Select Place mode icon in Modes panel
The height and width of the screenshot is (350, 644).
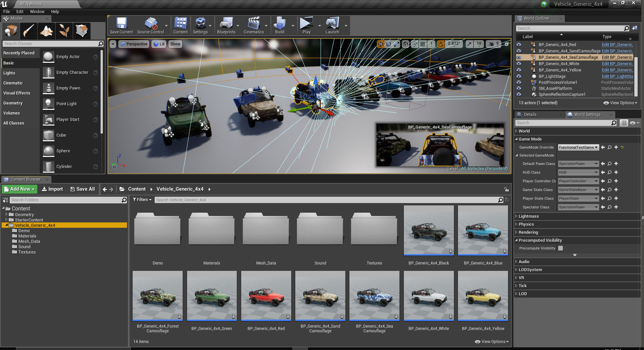point(11,31)
